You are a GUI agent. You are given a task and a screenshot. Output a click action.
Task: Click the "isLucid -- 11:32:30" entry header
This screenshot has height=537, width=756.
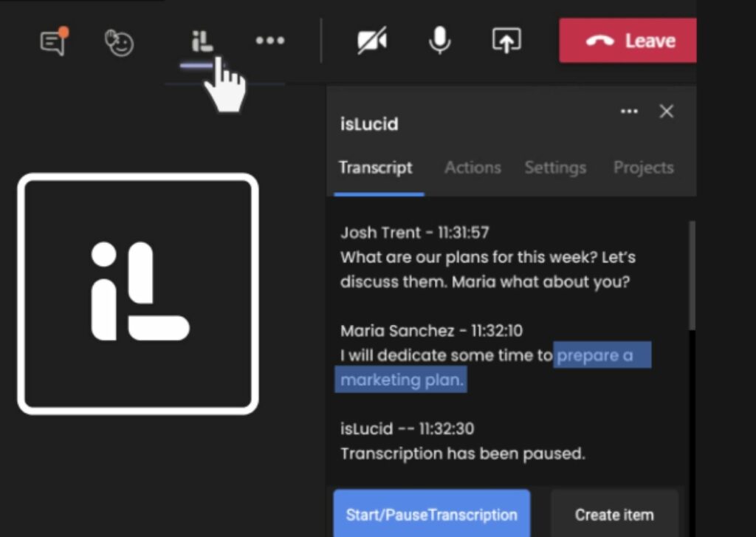pos(408,428)
